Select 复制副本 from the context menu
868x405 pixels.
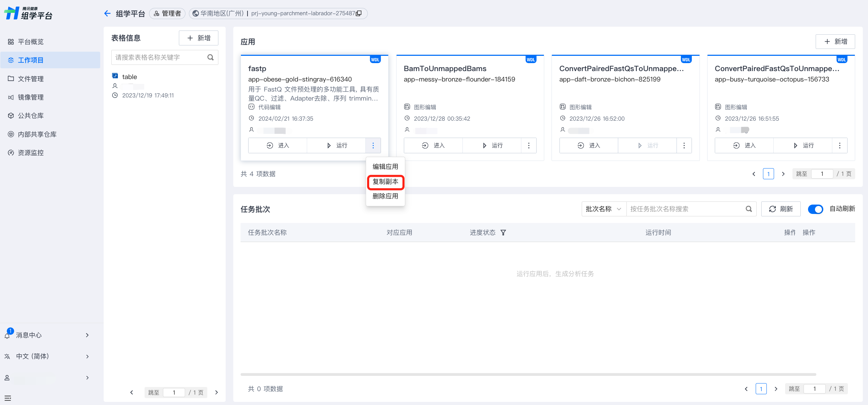[385, 182]
